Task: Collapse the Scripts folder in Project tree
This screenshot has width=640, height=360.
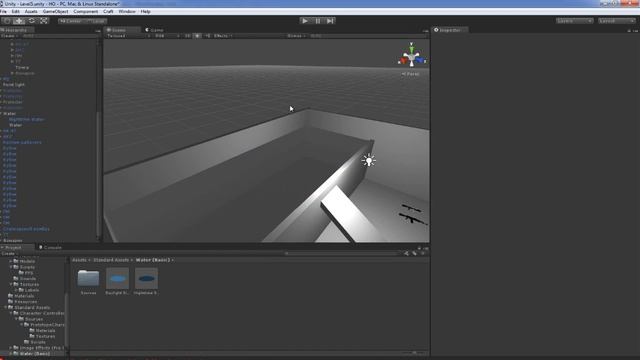Action: 11,267
